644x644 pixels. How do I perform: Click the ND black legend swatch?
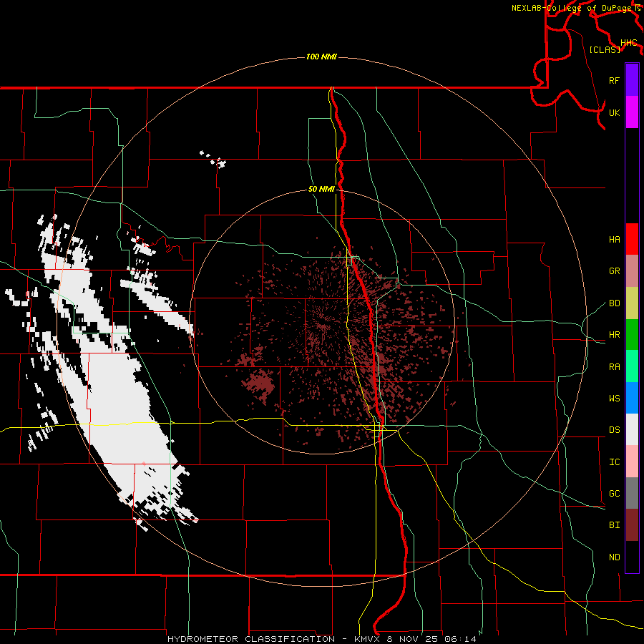click(632, 557)
